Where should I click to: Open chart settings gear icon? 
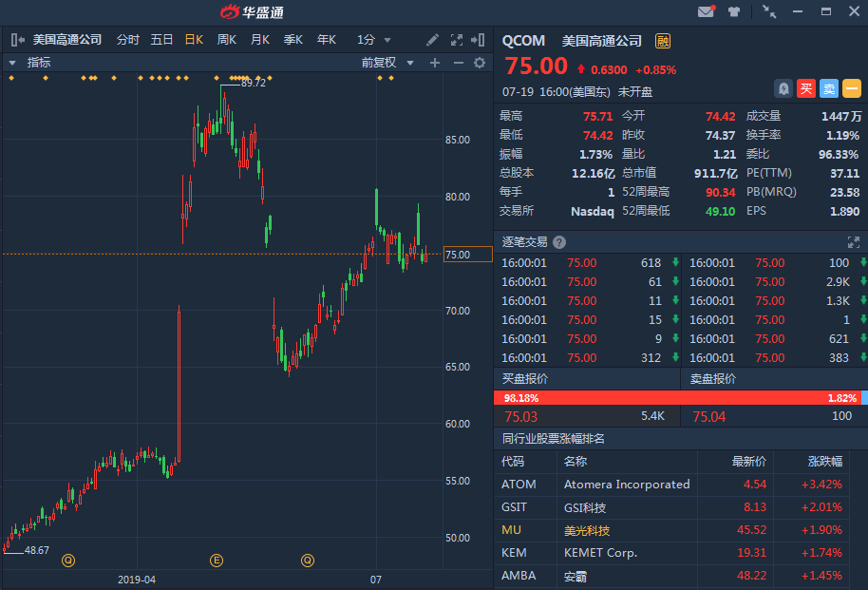tap(480, 63)
